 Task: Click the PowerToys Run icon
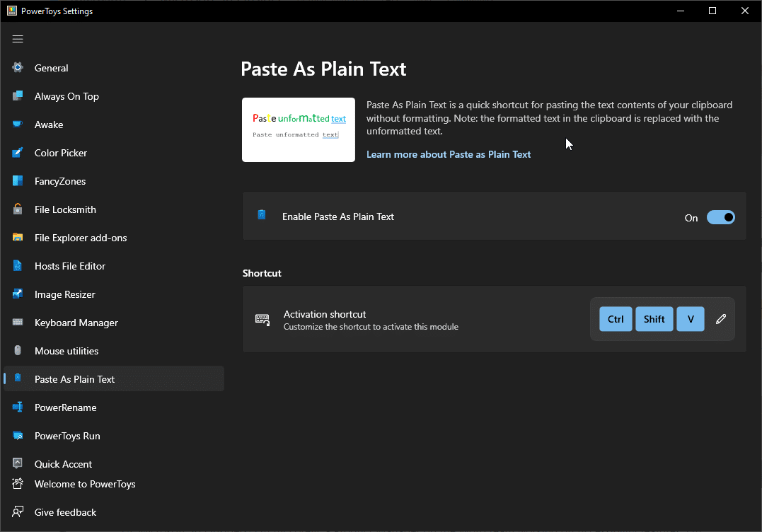(x=18, y=435)
